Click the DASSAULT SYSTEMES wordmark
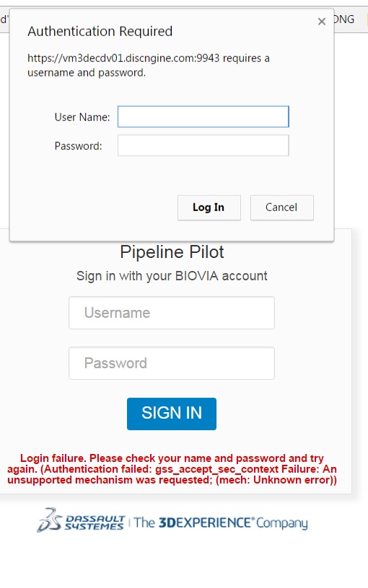 pos(95,522)
